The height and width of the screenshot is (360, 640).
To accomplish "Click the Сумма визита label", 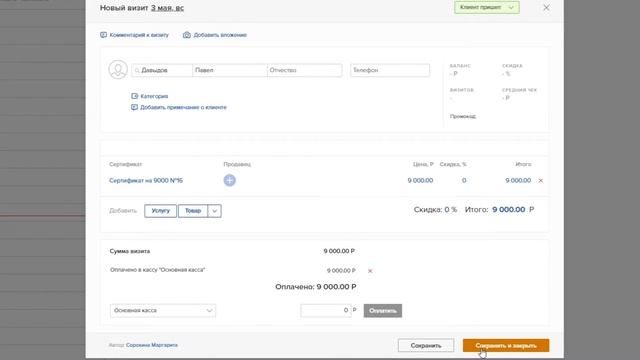I will click(130, 251).
